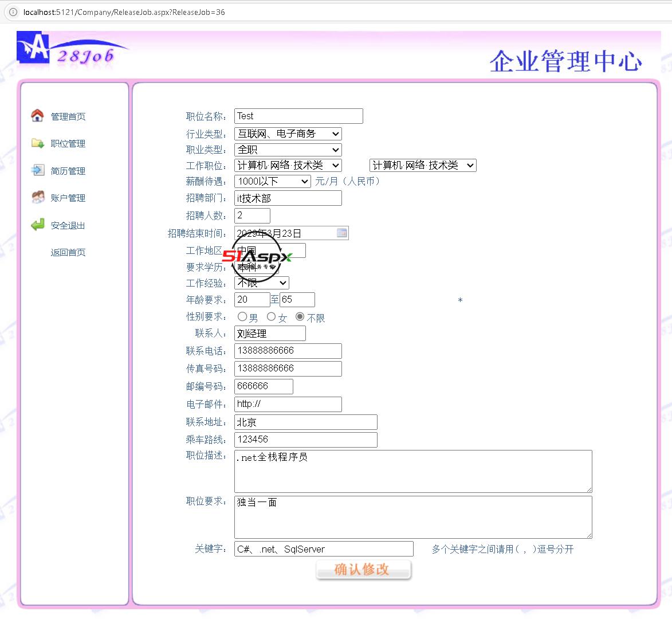Click the 元/月（人民币） salary unit text

348,181
